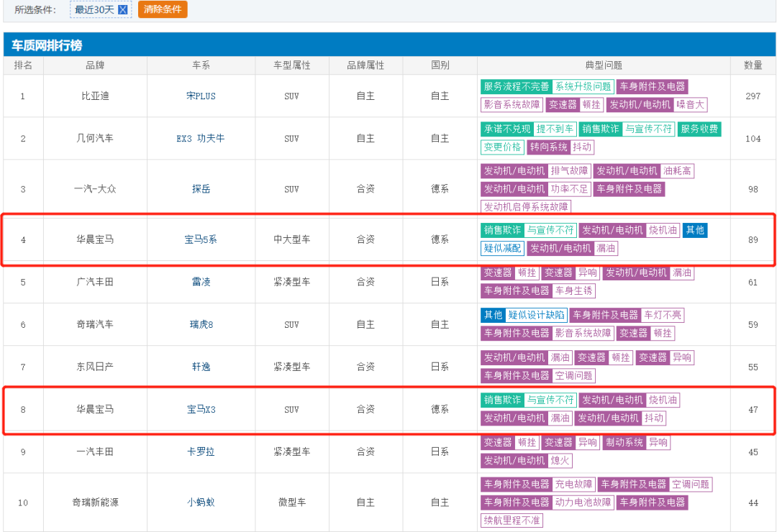
Task: Click the 品牌 column header
Action: 95,65
